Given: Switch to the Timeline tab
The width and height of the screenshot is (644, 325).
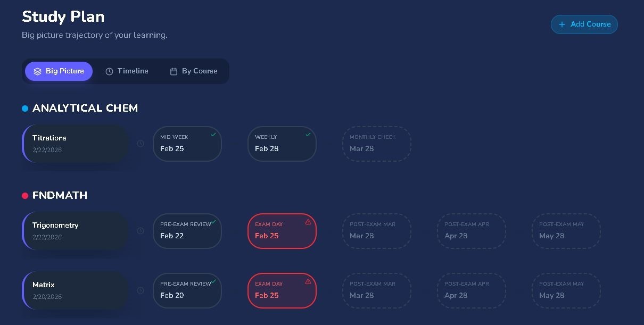Looking at the screenshot, I should (127, 71).
